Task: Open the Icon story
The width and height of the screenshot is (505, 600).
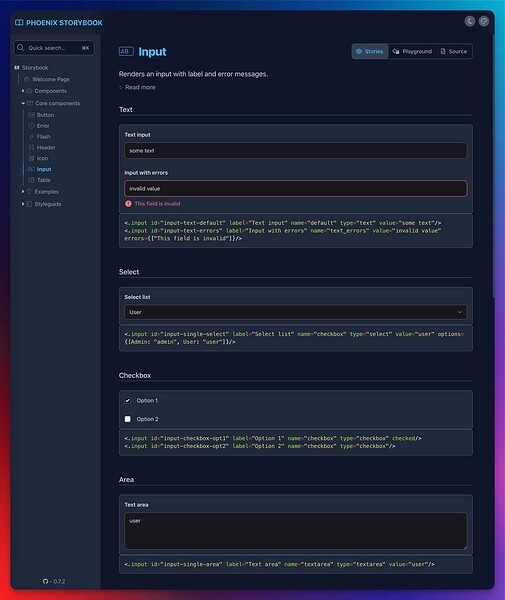Action: [42, 158]
